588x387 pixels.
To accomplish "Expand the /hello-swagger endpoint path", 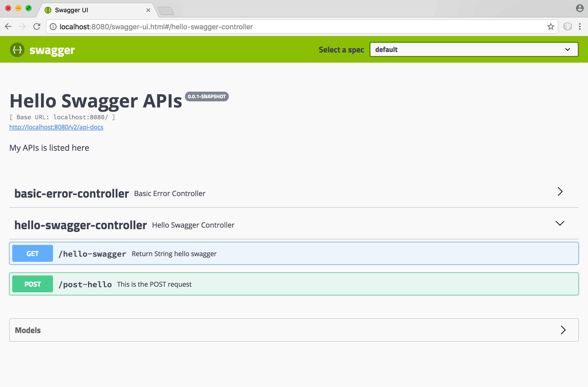I will [x=92, y=254].
